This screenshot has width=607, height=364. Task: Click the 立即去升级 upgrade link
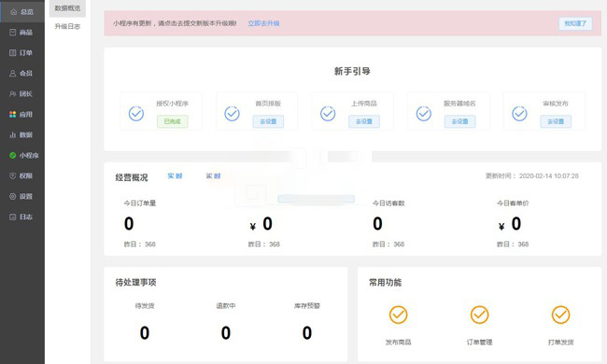(x=264, y=23)
